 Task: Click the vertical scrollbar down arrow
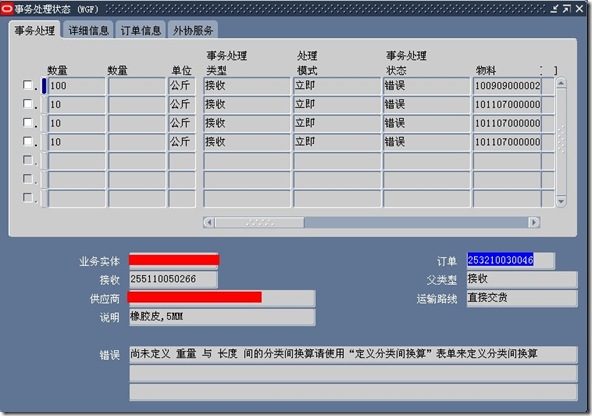(561, 202)
